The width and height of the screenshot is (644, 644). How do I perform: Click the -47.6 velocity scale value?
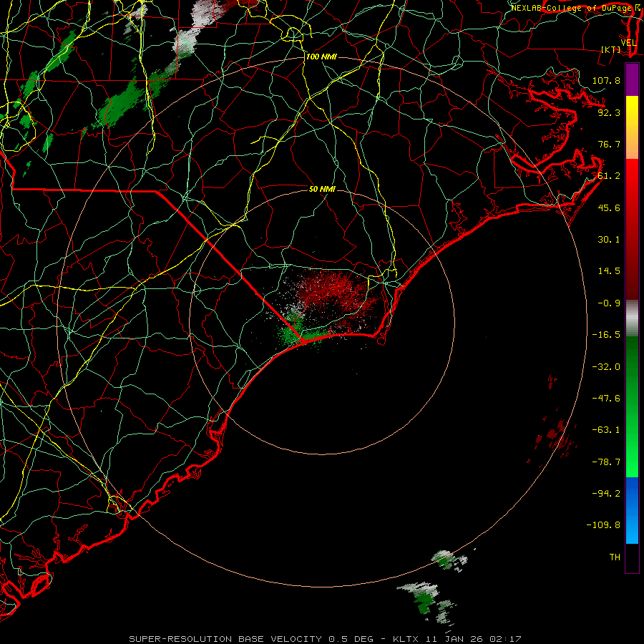606,399
